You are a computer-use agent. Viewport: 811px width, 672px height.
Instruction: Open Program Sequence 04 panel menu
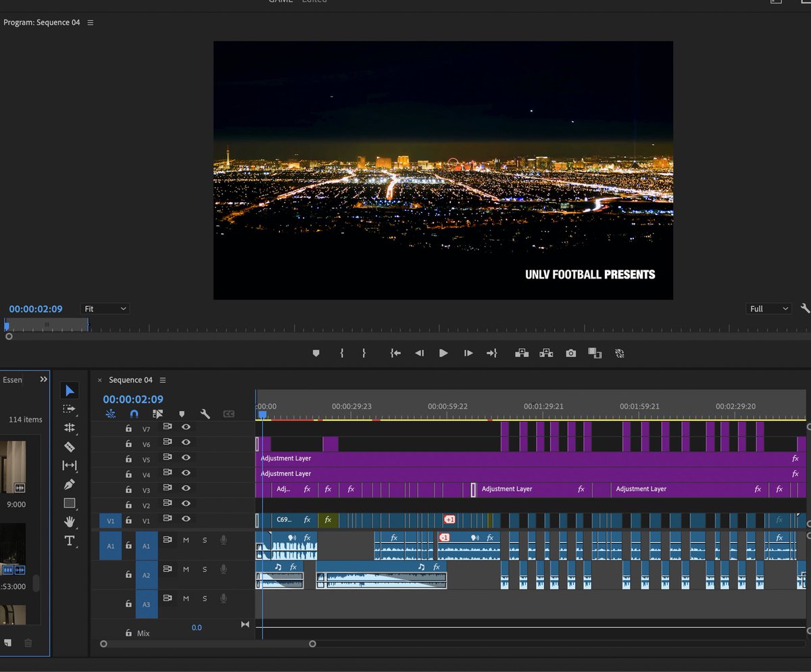(91, 22)
